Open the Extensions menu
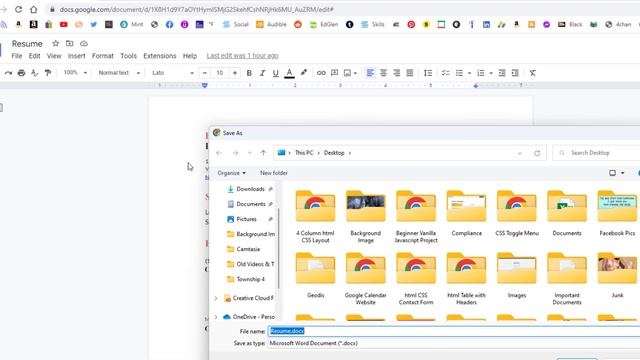640x360 pixels. (160, 56)
